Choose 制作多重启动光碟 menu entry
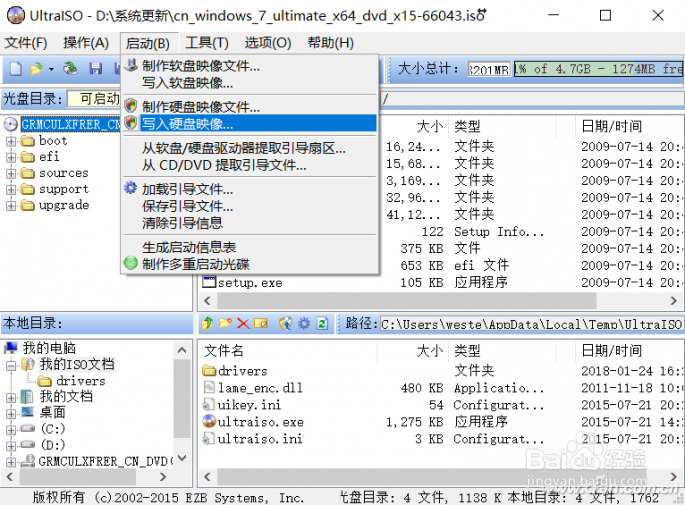 tap(249, 264)
